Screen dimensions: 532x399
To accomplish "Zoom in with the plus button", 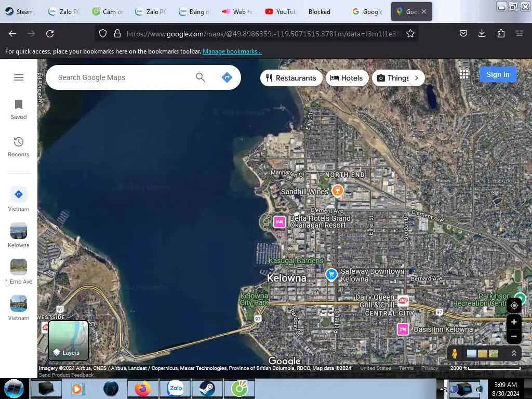I will [x=514, y=322].
